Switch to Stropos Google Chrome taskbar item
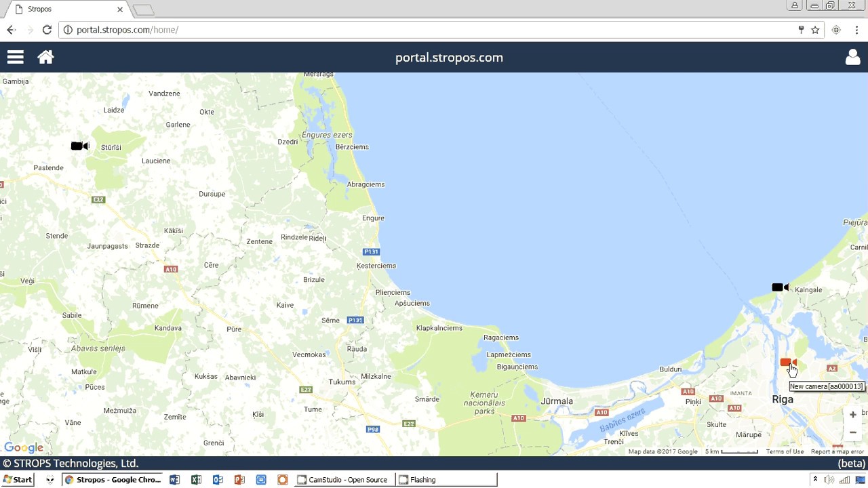 tap(113, 480)
